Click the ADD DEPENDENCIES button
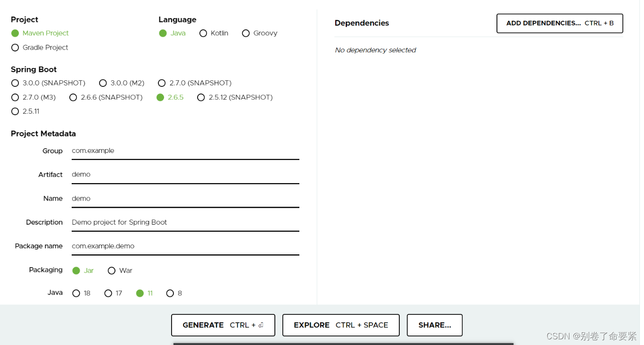Viewport: 644px width, 345px height. click(560, 23)
